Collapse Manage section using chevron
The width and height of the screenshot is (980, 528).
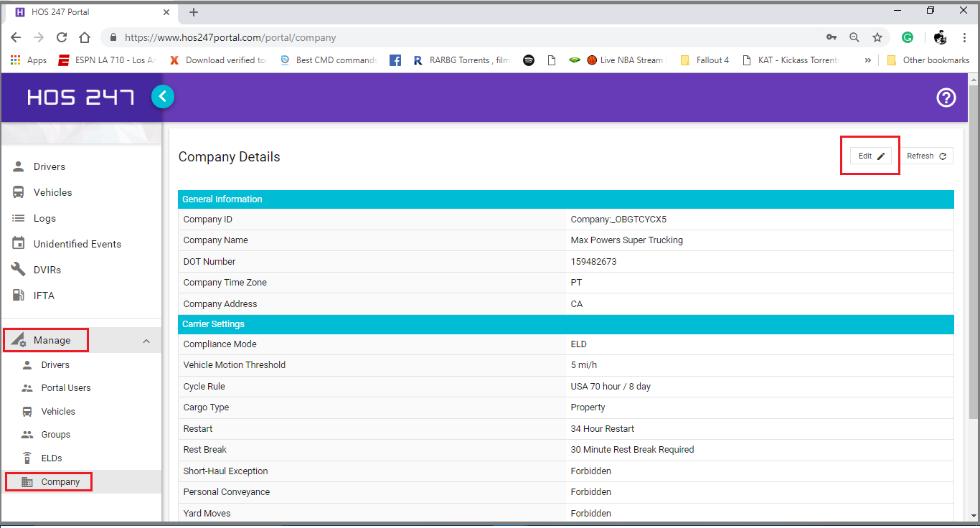coord(146,341)
